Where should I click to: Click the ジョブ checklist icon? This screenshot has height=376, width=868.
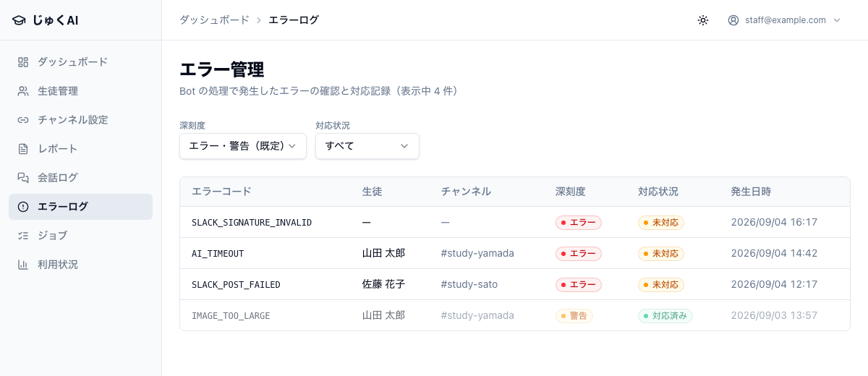click(23, 236)
